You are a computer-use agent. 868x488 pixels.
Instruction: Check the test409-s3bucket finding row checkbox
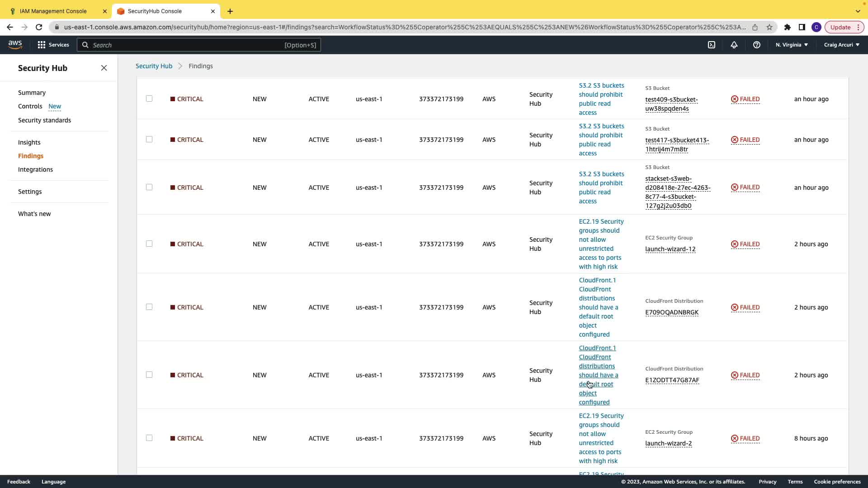(x=149, y=99)
